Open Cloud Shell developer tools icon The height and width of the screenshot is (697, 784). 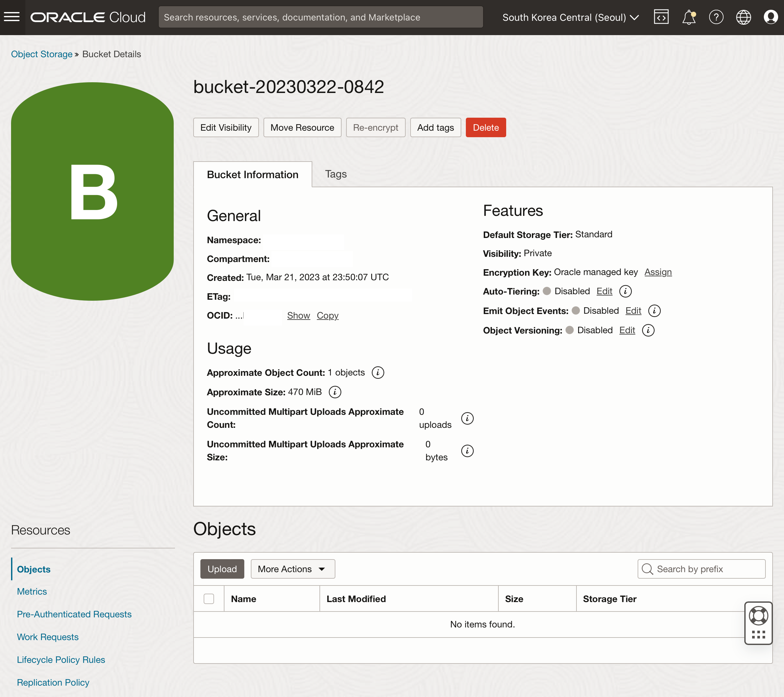click(661, 17)
